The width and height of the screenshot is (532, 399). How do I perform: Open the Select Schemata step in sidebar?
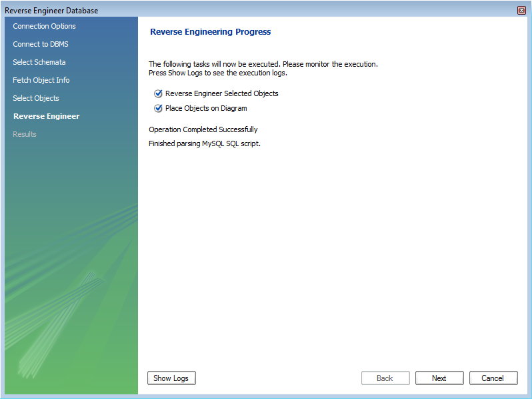coord(39,63)
